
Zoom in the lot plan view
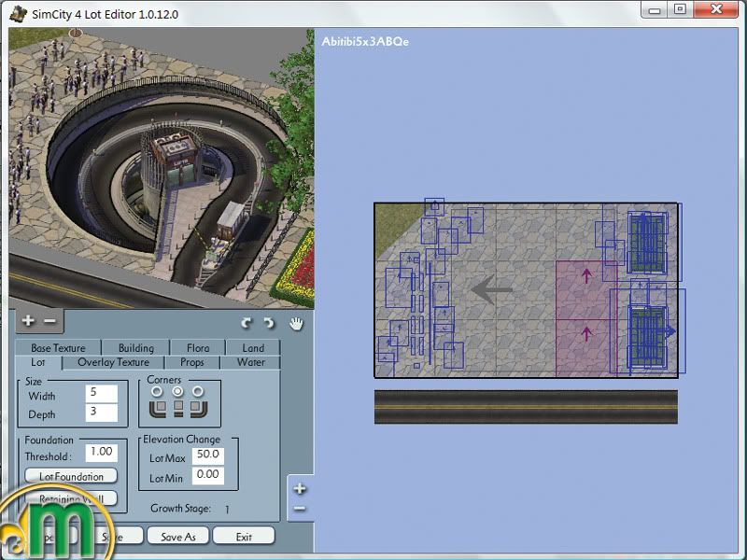tap(300, 488)
